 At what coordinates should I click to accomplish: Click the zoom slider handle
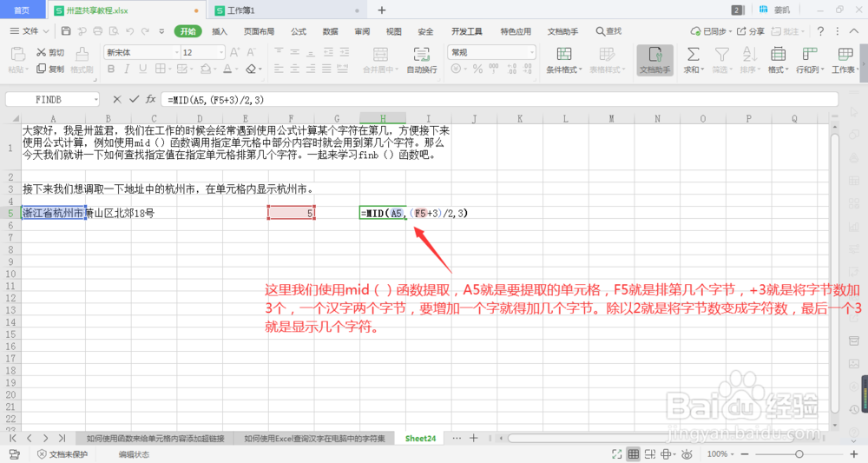tap(799, 454)
